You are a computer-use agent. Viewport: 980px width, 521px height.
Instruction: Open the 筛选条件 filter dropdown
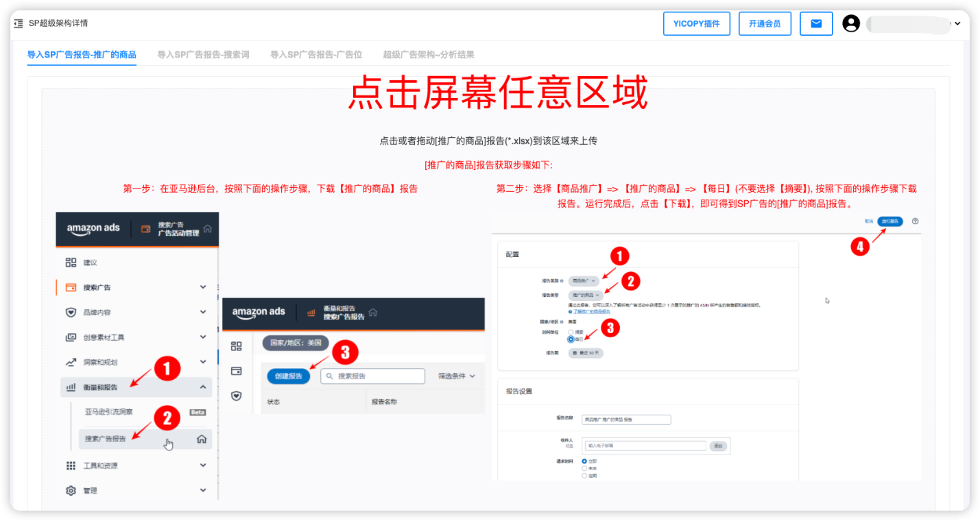point(457,376)
